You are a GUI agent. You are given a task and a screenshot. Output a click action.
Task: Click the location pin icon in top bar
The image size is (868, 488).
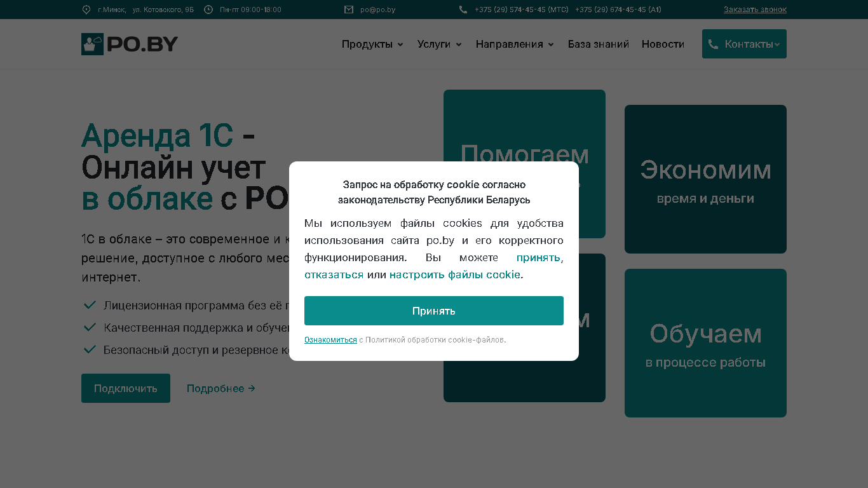click(86, 10)
